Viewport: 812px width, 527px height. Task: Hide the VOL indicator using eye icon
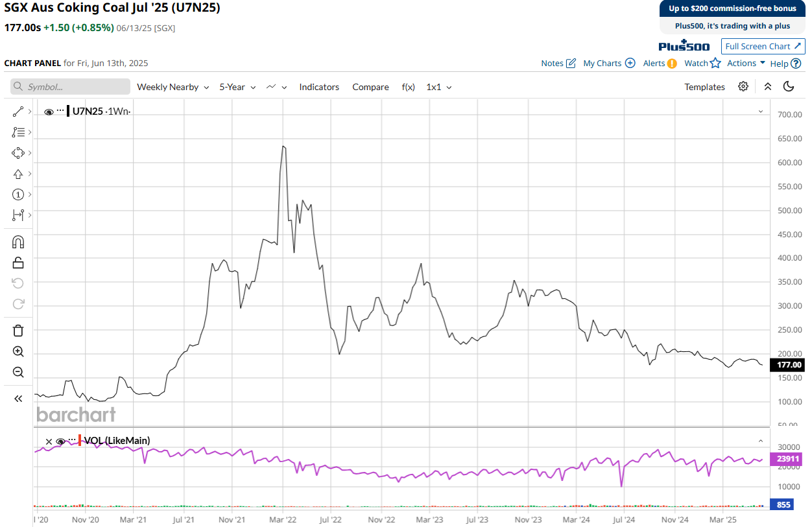coord(60,441)
